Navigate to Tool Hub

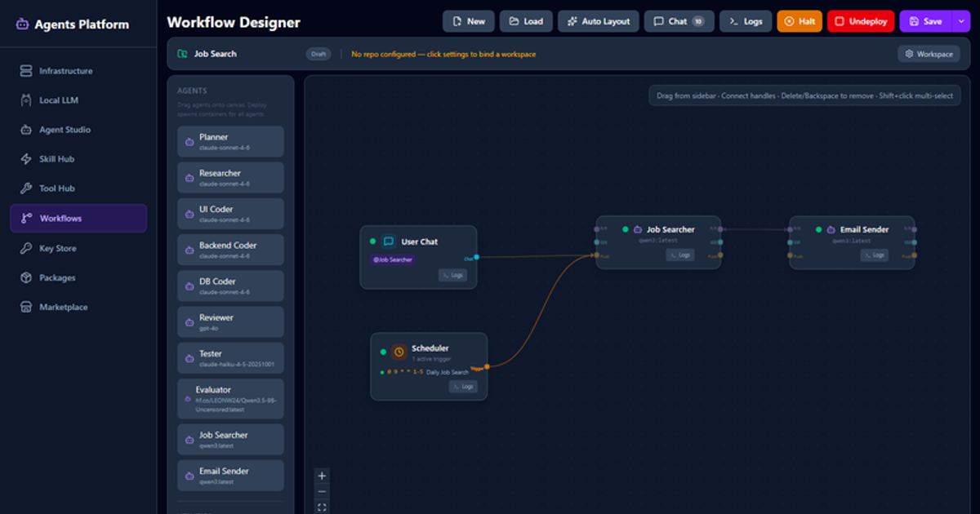(x=78, y=188)
